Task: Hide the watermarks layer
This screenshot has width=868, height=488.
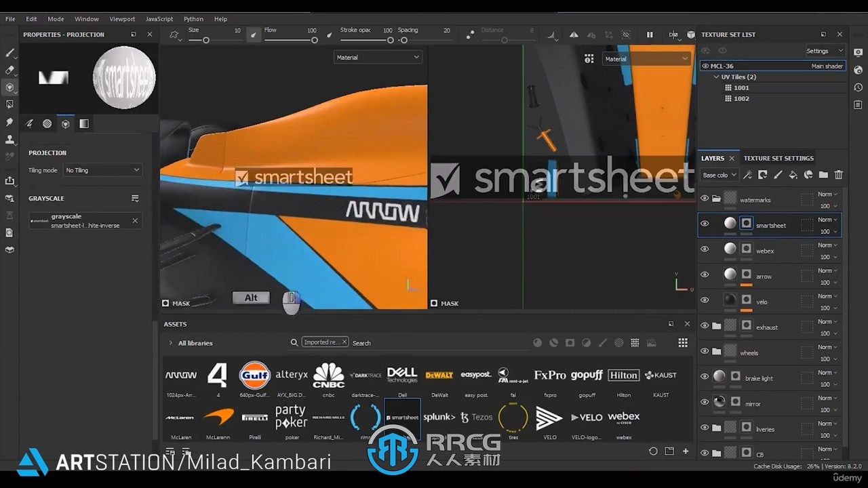Action: (705, 199)
